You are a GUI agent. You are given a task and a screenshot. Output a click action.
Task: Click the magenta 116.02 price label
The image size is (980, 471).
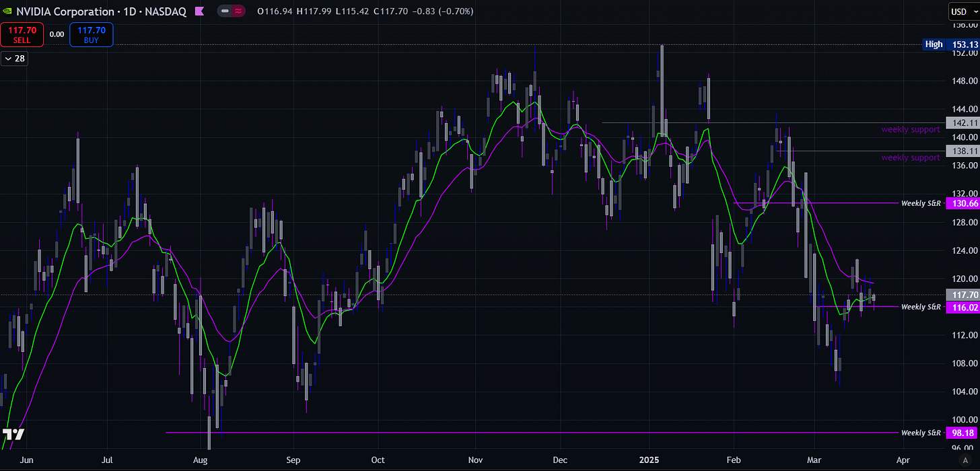click(x=963, y=307)
